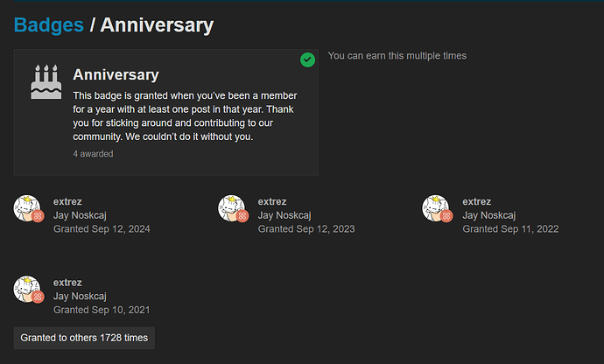Screen dimensions: 604x364
Task: Click Granted Sep 12, 2024 date
Action: click(102, 229)
